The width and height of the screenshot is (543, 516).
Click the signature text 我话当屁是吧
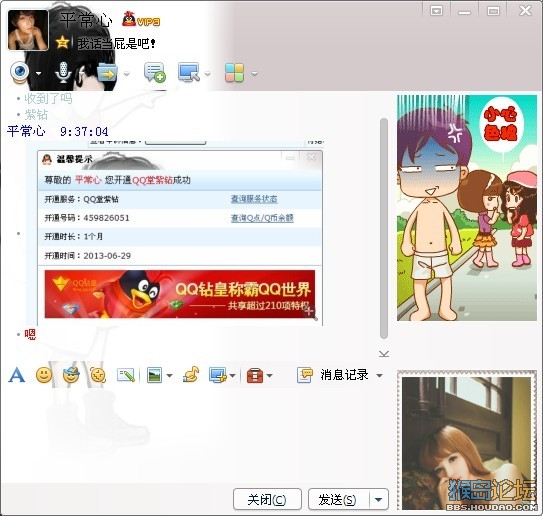point(116,43)
